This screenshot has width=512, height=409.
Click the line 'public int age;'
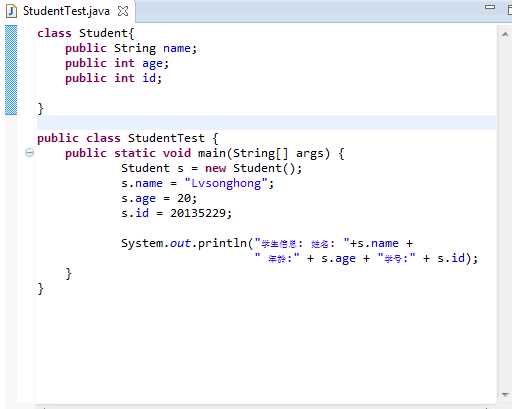[117, 64]
